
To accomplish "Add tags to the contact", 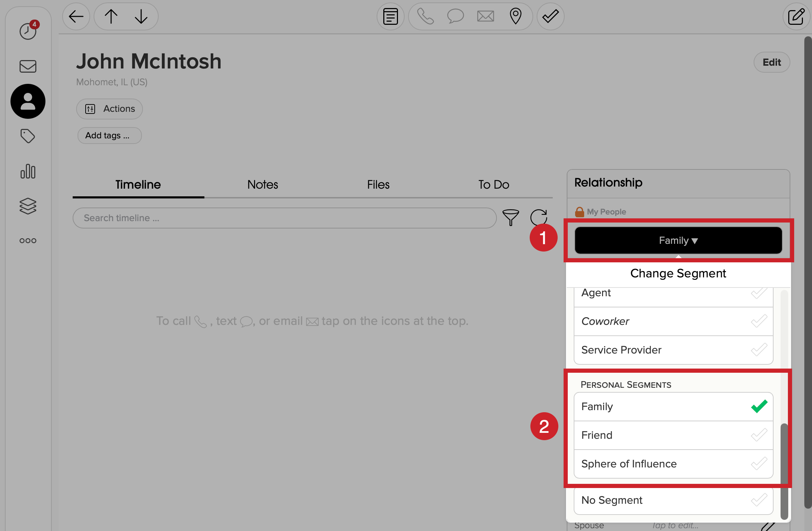I will [109, 136].
